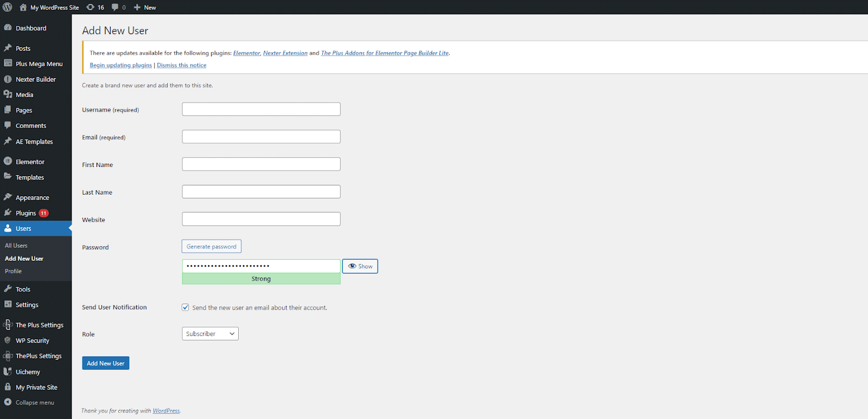The height and width of the screenshot is (419, 868).
Task: Click the Media icon in sidebar
Action: click(8, 94)
